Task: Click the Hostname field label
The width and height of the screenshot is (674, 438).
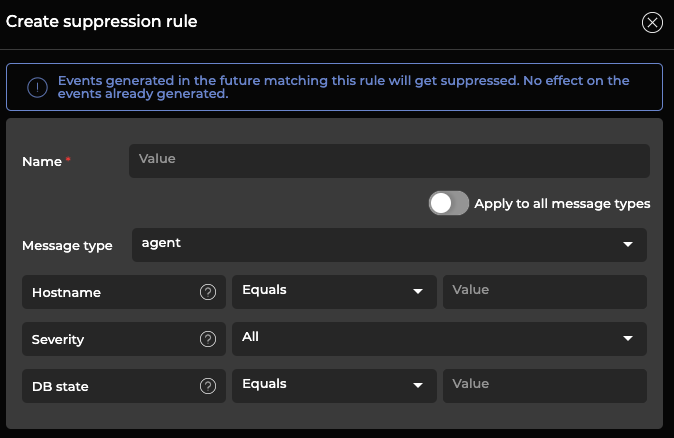Action: (66, 293)
